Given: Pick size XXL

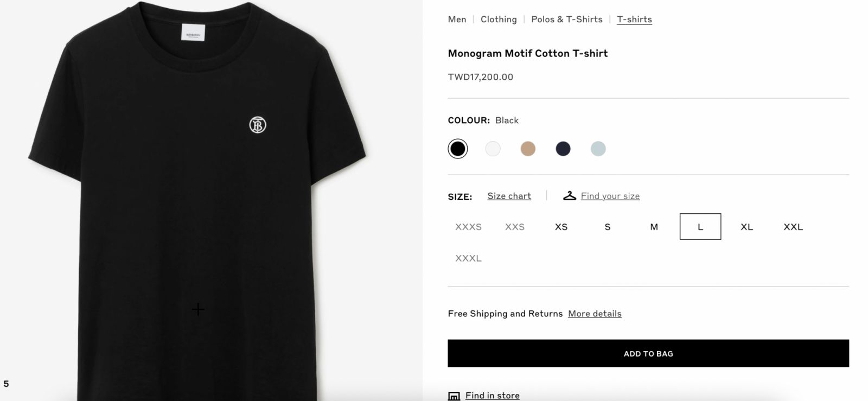Looking at the screenshot, I should (793, 227).
